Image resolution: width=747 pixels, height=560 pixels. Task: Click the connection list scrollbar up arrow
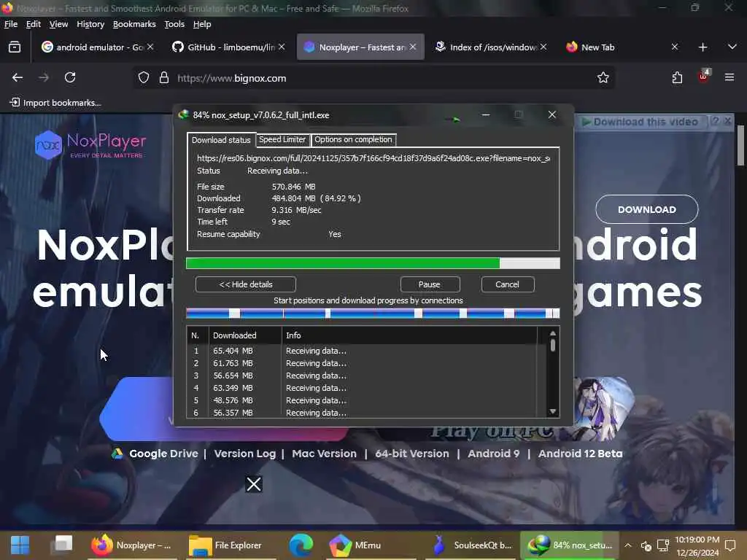[553, 334]
